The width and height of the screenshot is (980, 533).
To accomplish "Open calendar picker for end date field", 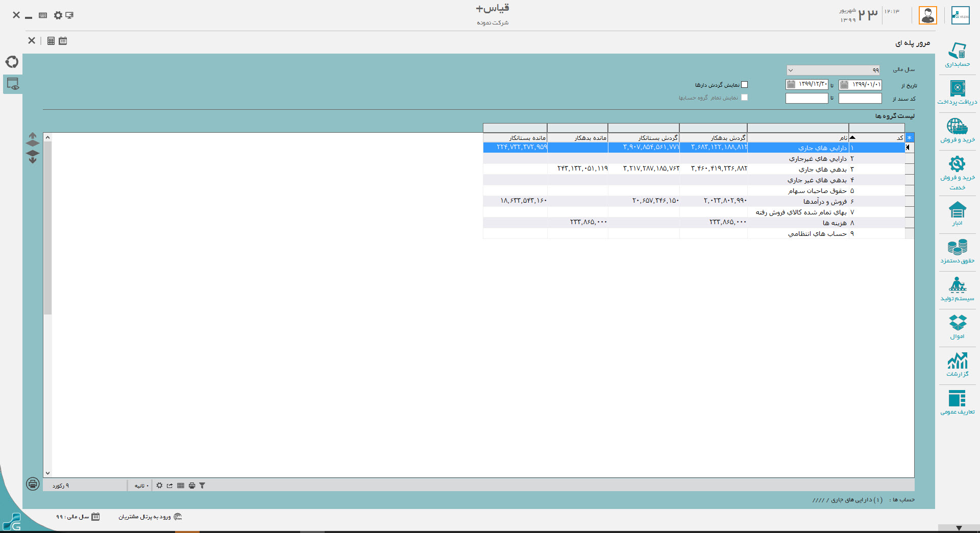I will coord(791,85).
